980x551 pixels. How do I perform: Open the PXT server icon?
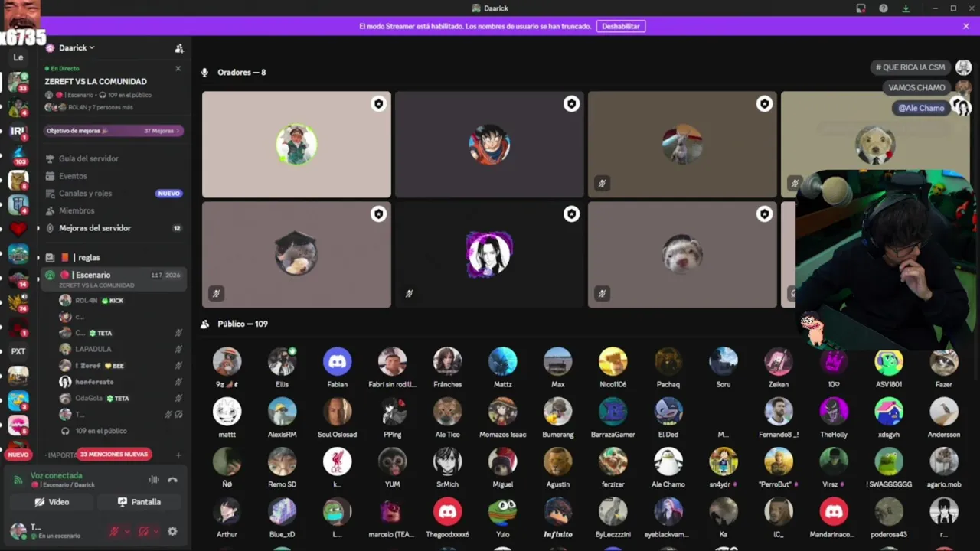click(x=18, y=351)
